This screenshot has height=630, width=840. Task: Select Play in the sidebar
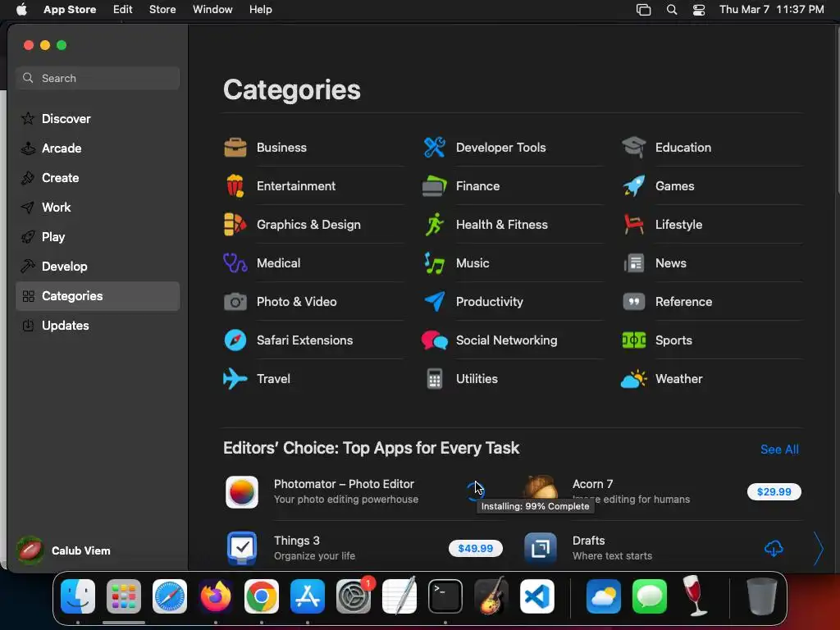coord(98,237)
